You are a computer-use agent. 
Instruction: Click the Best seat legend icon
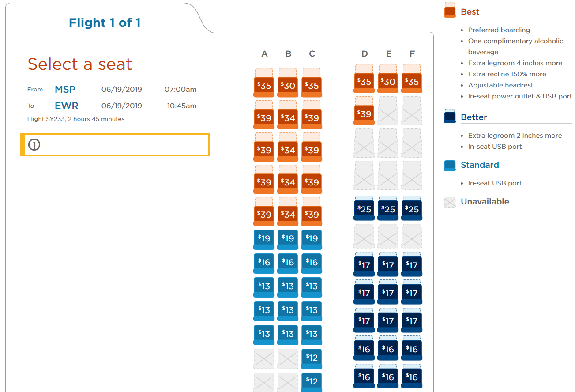tap(450, 10)
